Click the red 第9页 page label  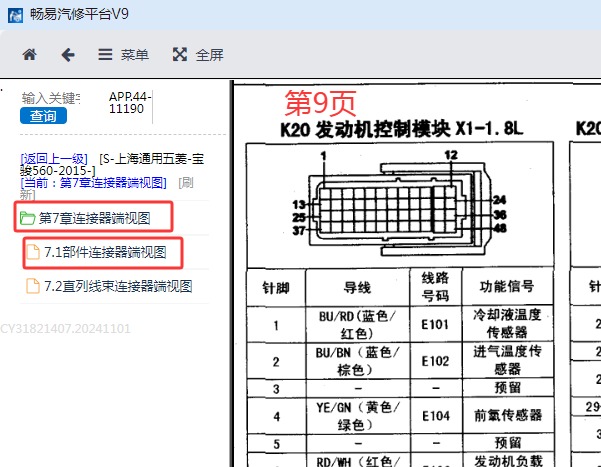(x=320, y=103)
